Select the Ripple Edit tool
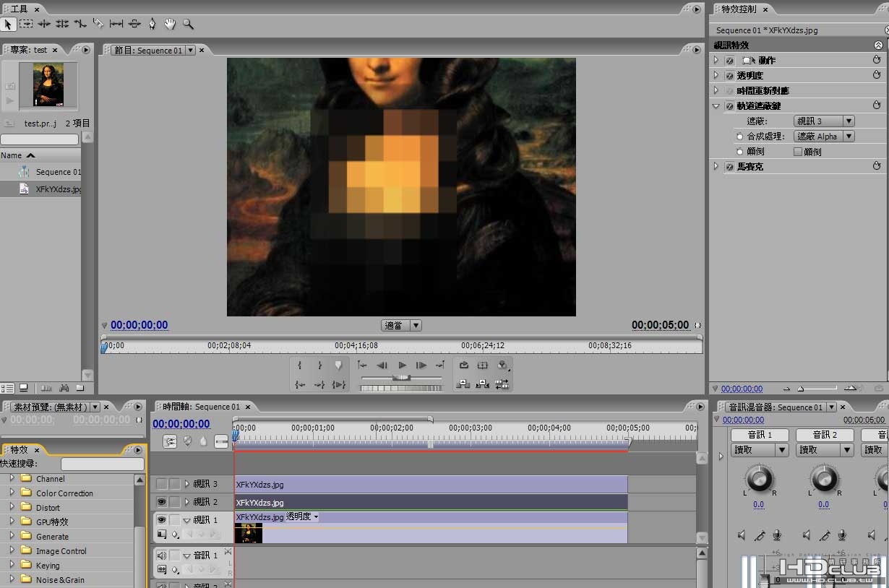The image size is (889, 588). pyautogui.click(x=44, y=24)
